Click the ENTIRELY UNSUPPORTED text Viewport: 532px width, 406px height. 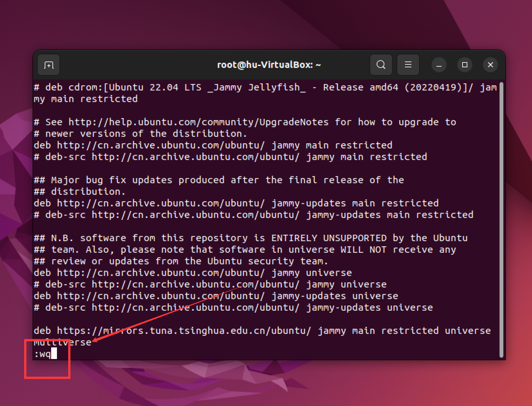click(x=329, y=238)
